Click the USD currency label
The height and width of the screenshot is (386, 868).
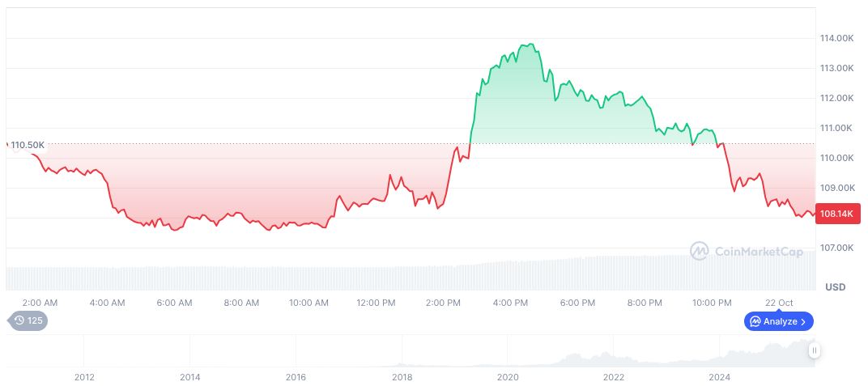tap(835, 287)
